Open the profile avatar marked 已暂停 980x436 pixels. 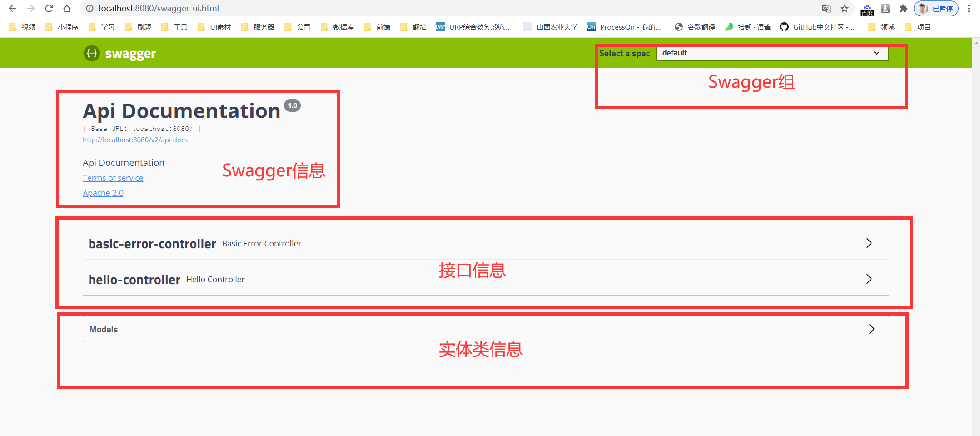coord(936,8)
